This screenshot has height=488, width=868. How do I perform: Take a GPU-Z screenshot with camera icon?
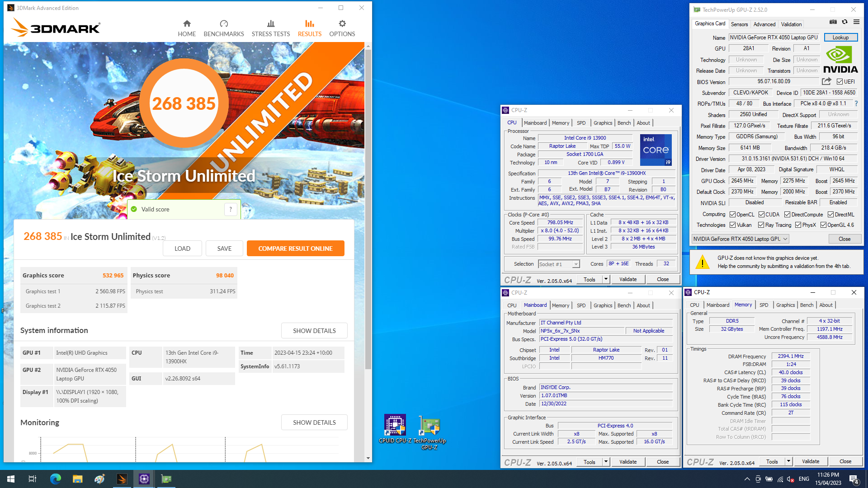coord(833,22)
